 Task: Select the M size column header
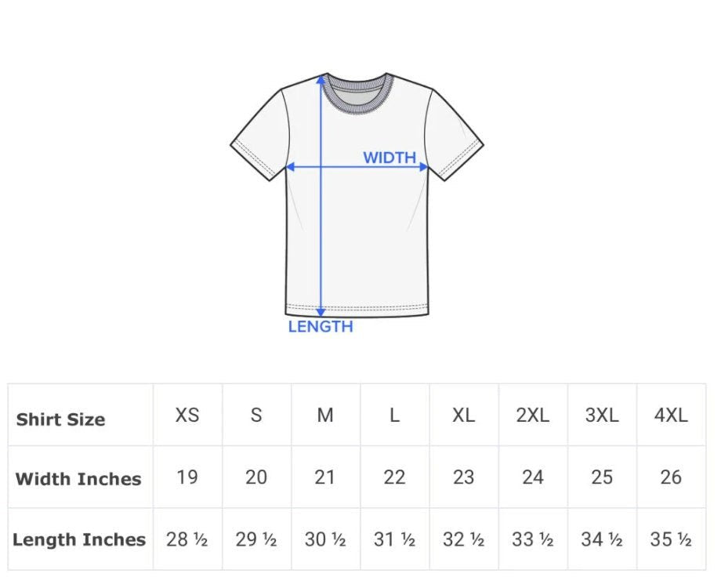pyautogui.click(x=325, y=416)
